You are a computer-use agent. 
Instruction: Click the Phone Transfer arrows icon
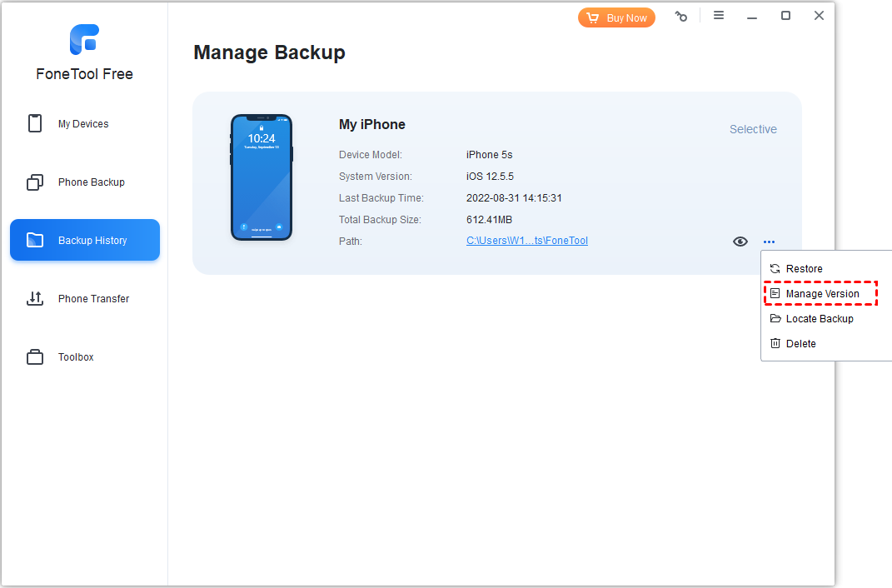(x=35, y=299)
